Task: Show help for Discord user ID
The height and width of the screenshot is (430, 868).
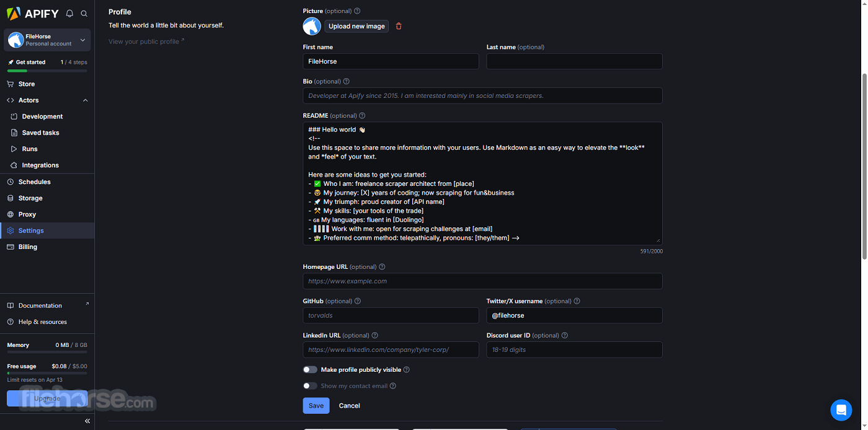Action: click(x=565, y=335)
